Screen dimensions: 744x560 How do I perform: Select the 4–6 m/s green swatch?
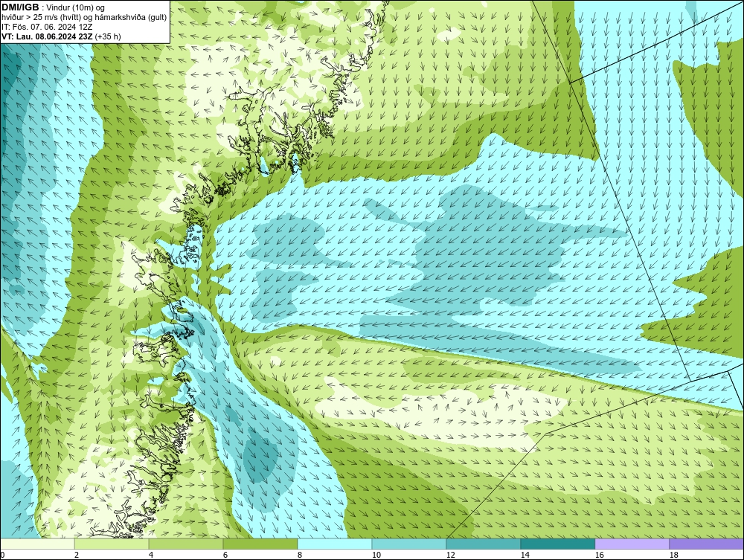(186, 544)
